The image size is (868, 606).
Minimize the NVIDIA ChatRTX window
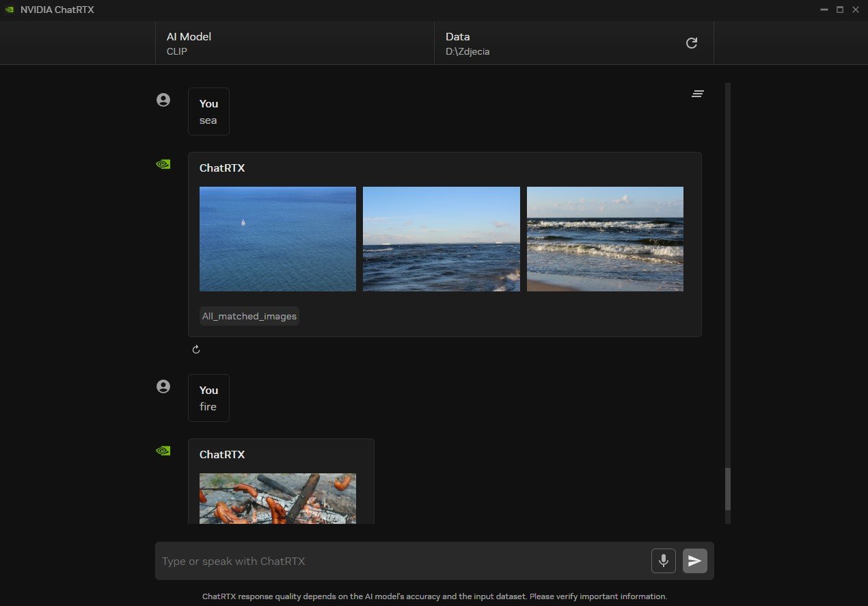tap(824, 10)
